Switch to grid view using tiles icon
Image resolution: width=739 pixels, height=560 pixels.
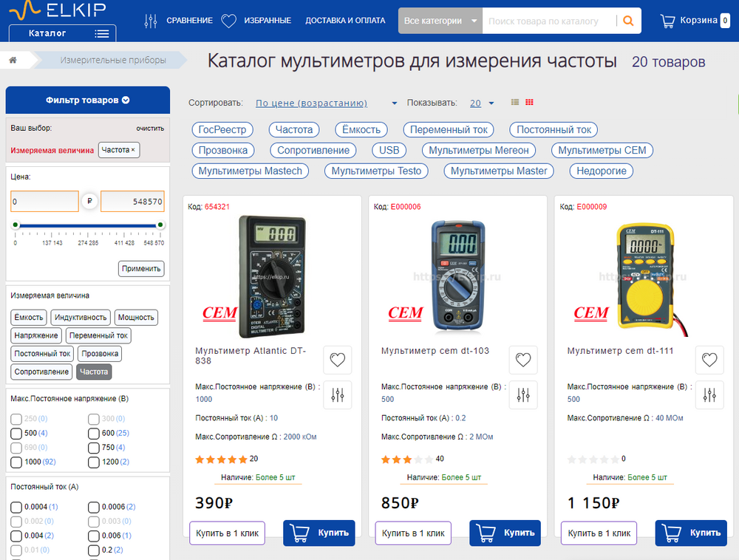coord(528,102)
